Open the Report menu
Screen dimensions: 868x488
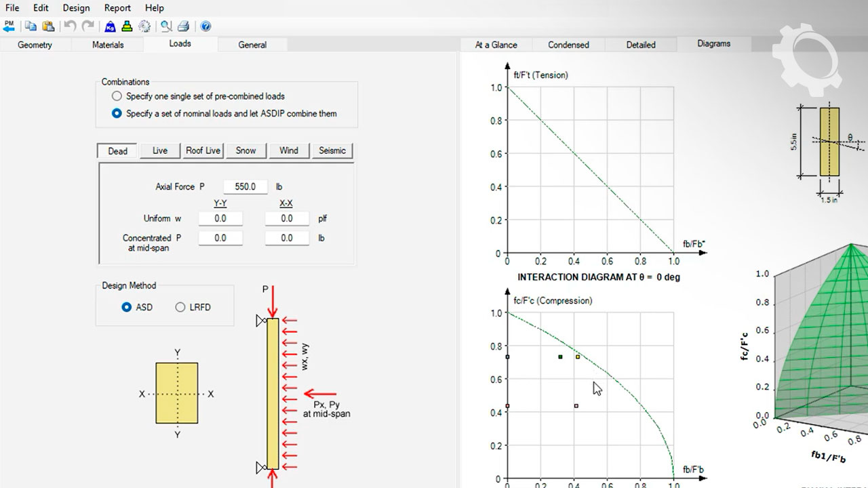[x=117, y=8]
